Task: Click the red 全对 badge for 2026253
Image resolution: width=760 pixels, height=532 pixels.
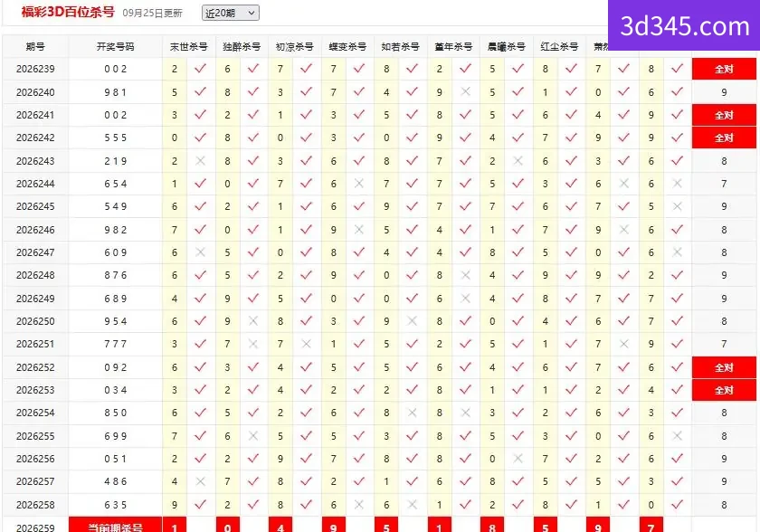Action: pyautogui.click(x=724, y=390)
